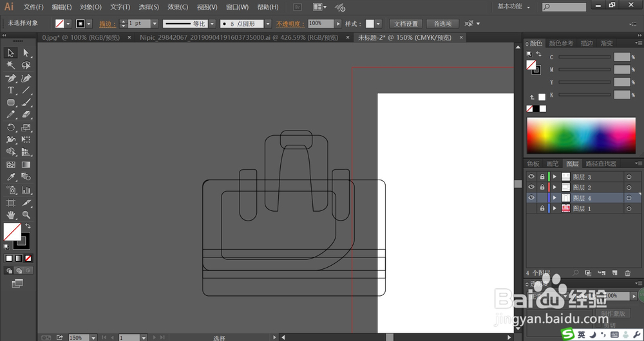Select the Magic Wand tool
This screenshot has height=341, width=644.
pyautogui.click(x=11, y=65)
